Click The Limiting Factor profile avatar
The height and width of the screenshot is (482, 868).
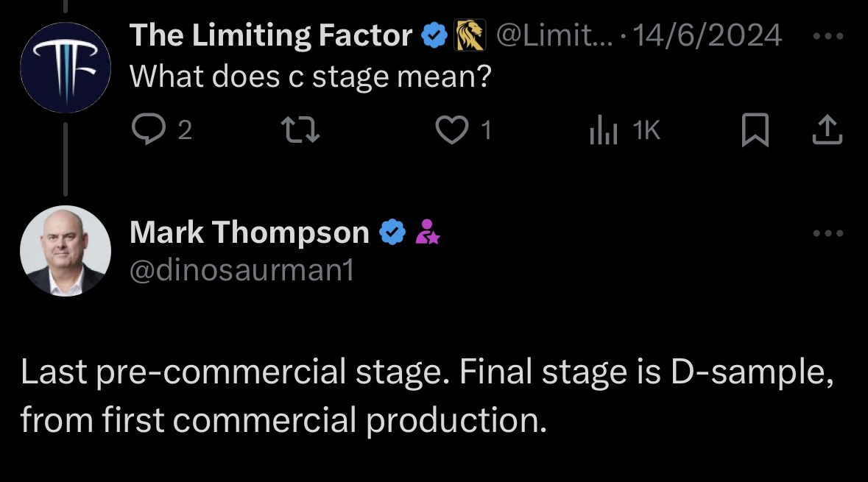[66, 68]
